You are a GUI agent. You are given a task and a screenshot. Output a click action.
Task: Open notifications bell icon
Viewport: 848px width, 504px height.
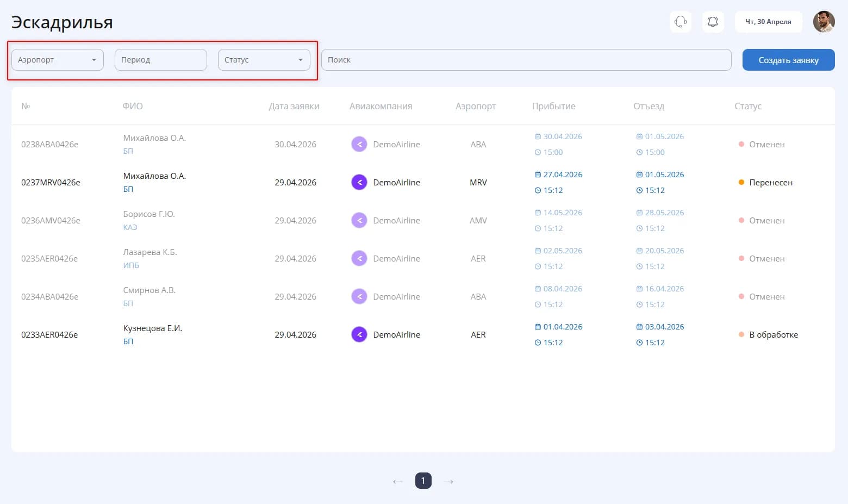[x=713, y=22]
